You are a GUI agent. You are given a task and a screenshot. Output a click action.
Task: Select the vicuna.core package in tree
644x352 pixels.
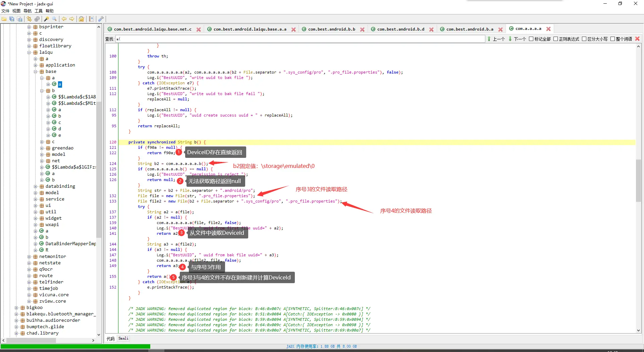tap(54, 295)
